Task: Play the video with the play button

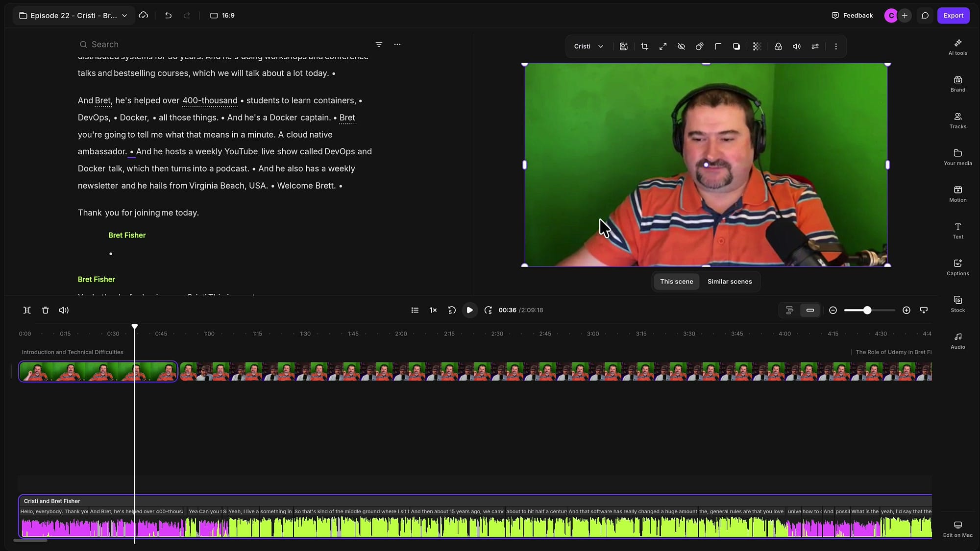Action: [469, 310]
